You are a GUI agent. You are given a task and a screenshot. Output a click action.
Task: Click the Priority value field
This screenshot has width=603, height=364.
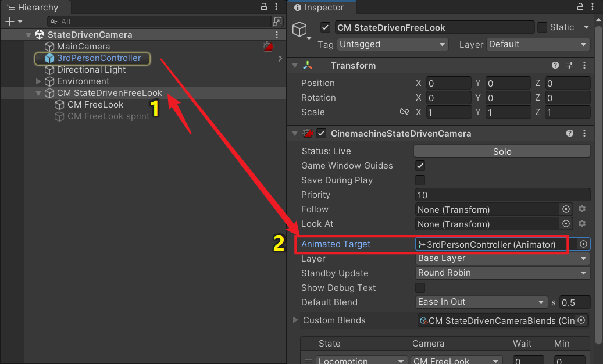(x=502, y=195)
